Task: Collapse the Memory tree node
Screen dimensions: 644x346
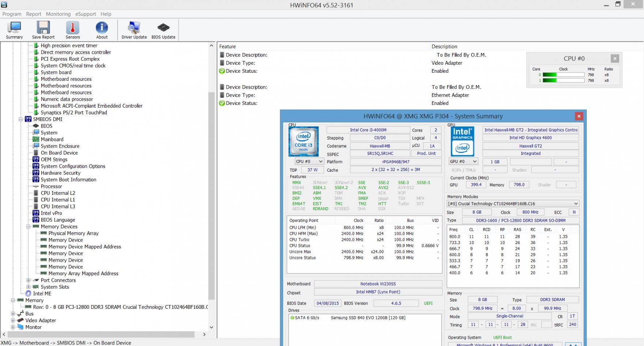Action: 13,300
